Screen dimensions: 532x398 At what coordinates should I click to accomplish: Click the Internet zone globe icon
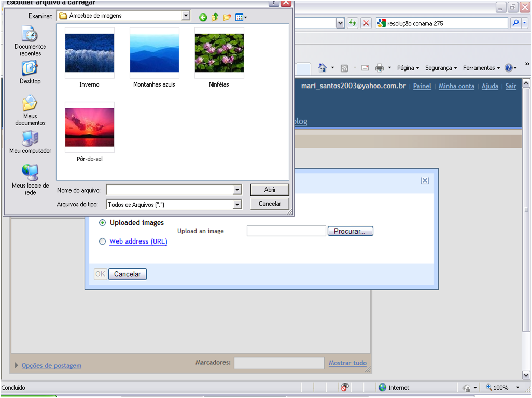pos(382,387)
